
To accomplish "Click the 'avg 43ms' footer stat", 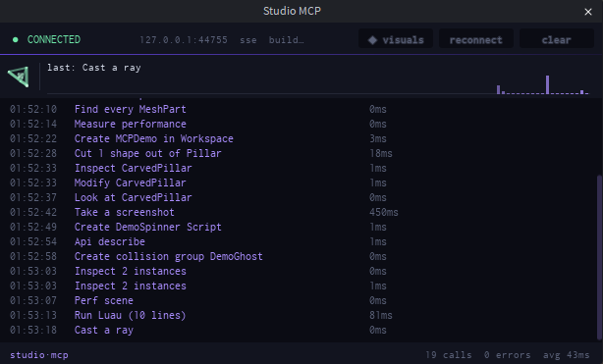I will (566, 355).
